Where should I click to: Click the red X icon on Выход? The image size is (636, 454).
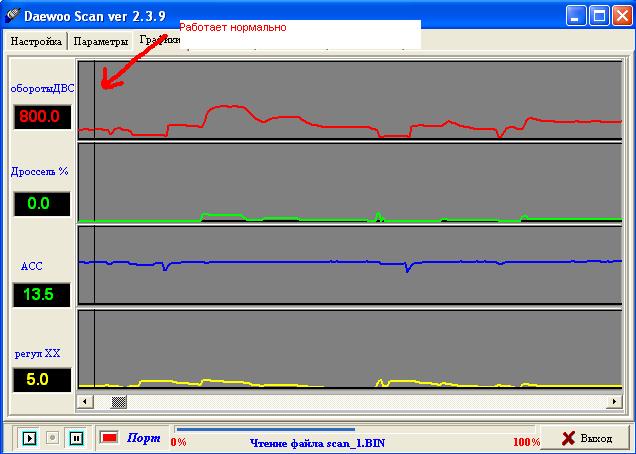568,438
